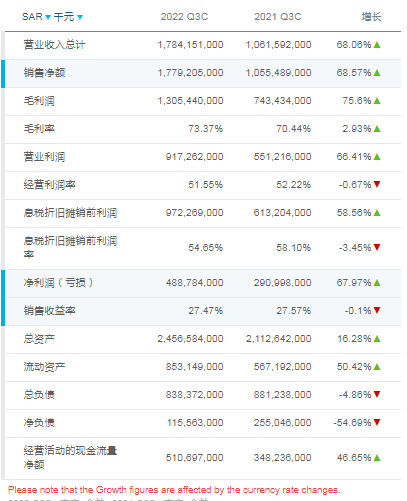Click the green arrow in 毛利润 row
Viewport: 407px width, 501px height.
pos(377,101)
